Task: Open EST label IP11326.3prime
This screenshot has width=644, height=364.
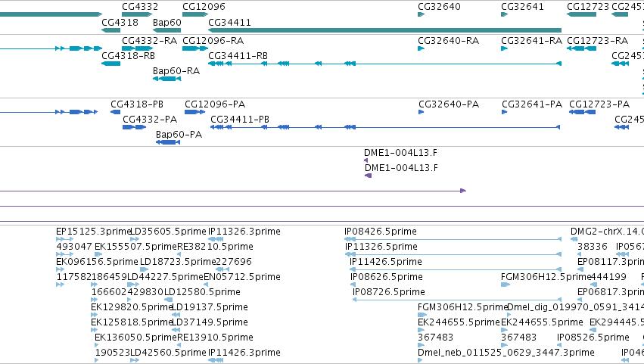Action: (244, 232)
